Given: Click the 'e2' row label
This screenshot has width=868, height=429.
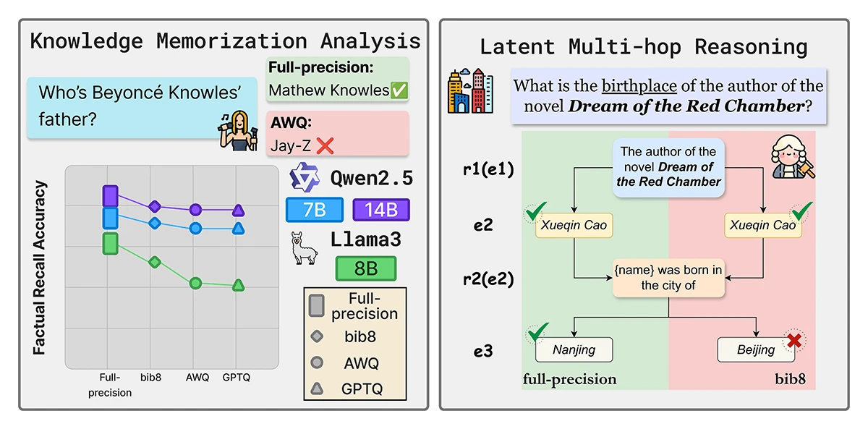Looking at the screenshot, I should click(x=484, y=226).
